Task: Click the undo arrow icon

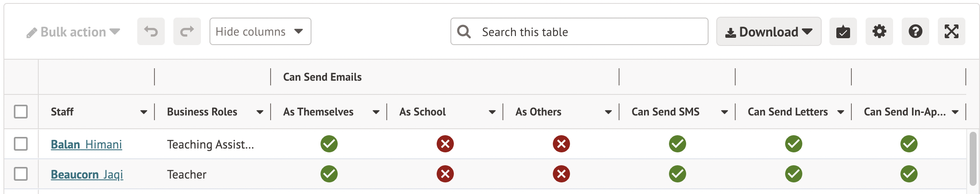Action: point(151,31)
